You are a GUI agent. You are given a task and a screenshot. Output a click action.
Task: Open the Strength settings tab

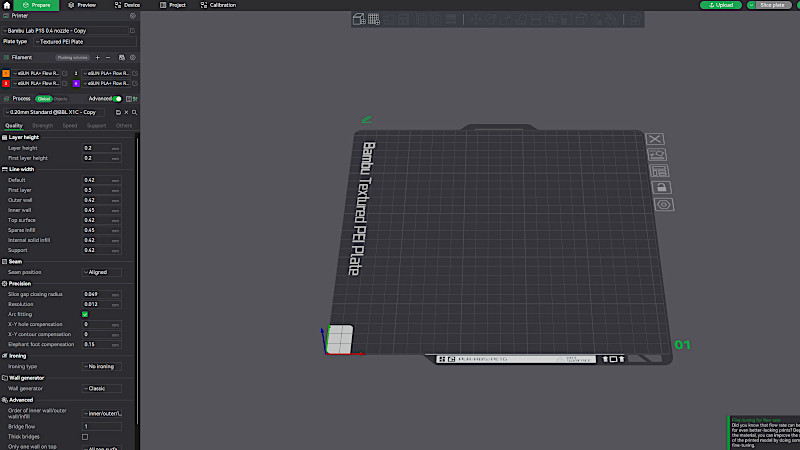(x=42, y=126)
